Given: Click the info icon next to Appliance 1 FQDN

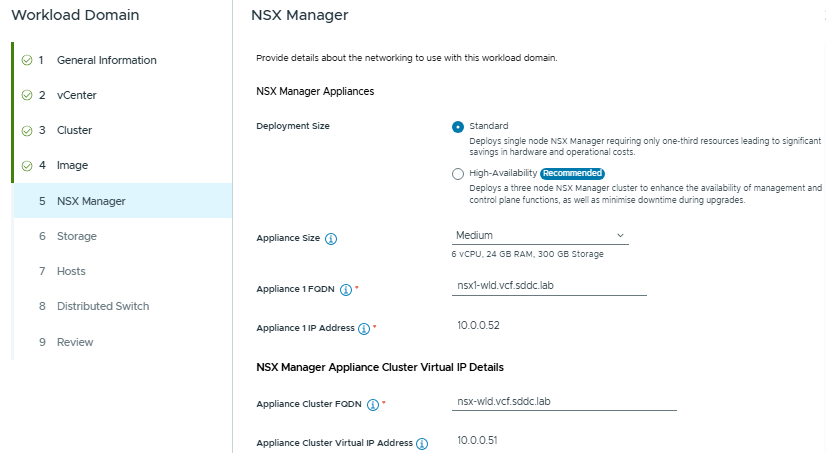Looking at the screenshot, I should pos(346,289).
